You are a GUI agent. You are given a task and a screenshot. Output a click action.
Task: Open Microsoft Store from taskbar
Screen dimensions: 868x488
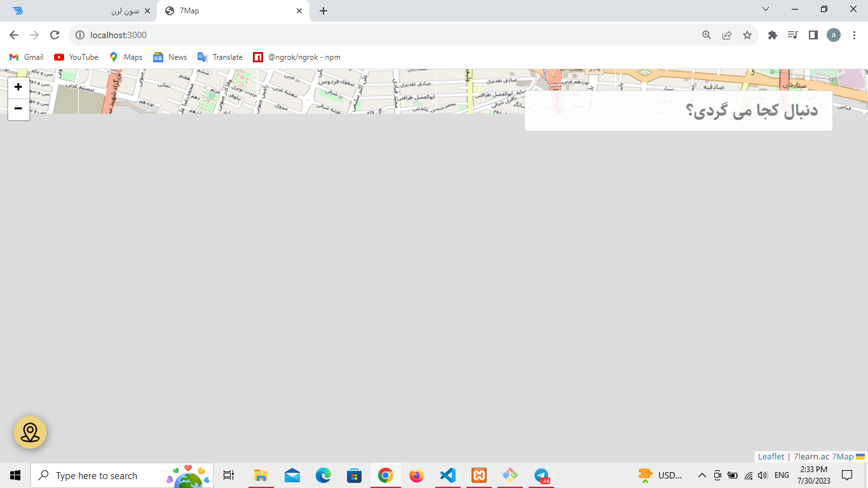pos(355,475)
